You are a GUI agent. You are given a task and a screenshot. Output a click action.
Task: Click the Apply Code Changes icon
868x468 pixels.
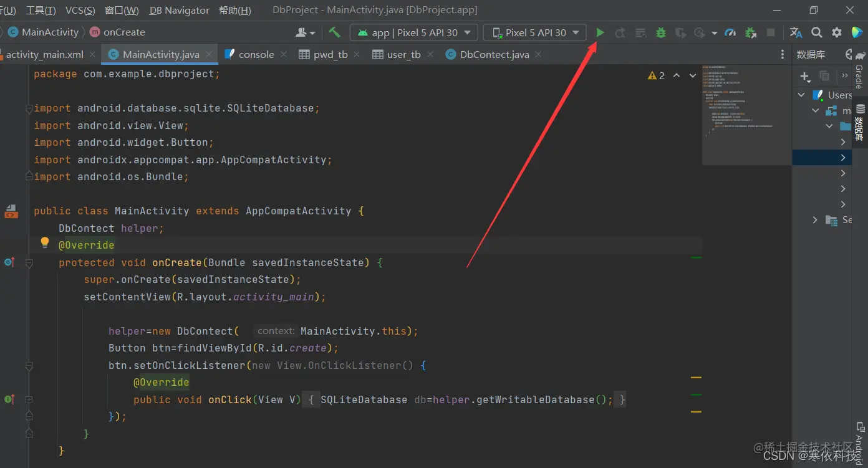(x=640, y=32)
